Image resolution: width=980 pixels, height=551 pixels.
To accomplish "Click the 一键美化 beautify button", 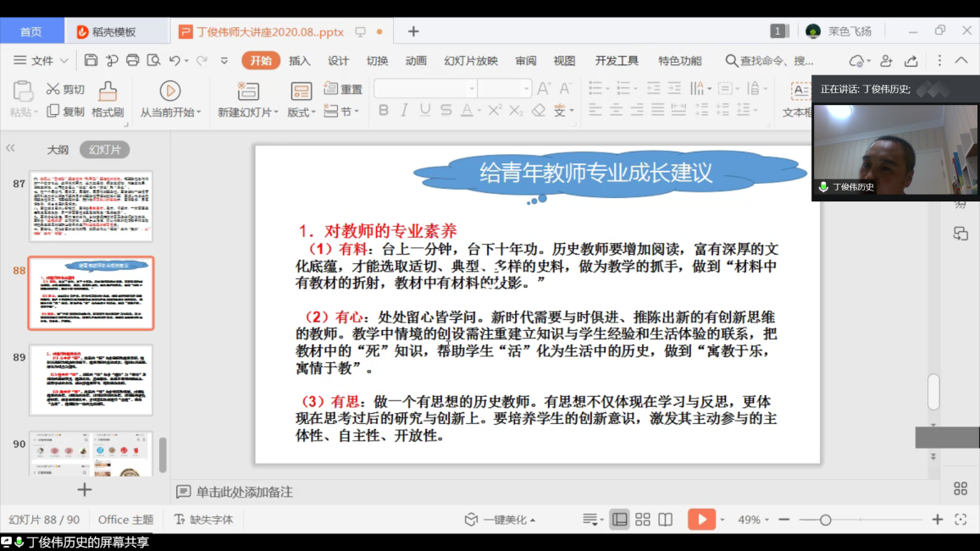I will click(x=500, y=520).
